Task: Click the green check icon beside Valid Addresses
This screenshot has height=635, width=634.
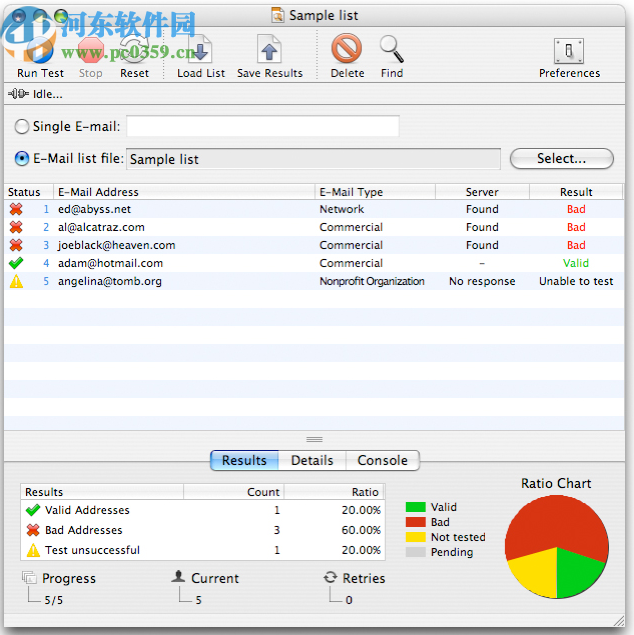Action: click(33, 510)
